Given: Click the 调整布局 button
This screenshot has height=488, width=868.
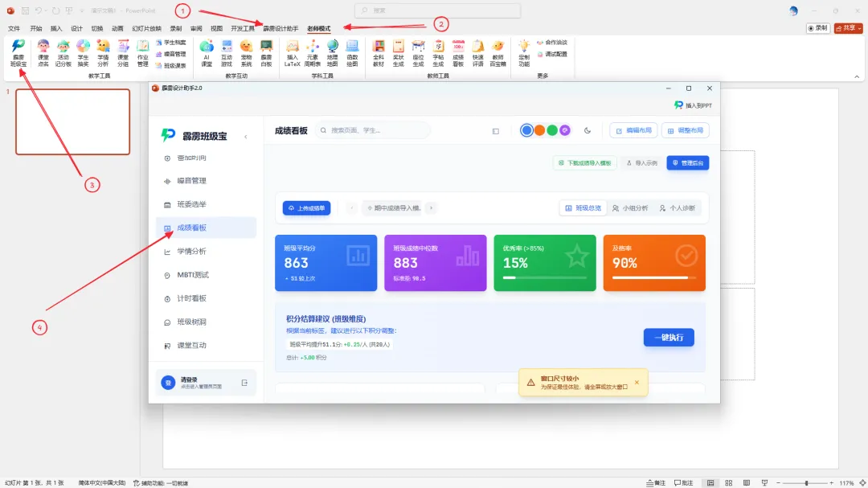Looking at the screenshot, I should [686, 131].
